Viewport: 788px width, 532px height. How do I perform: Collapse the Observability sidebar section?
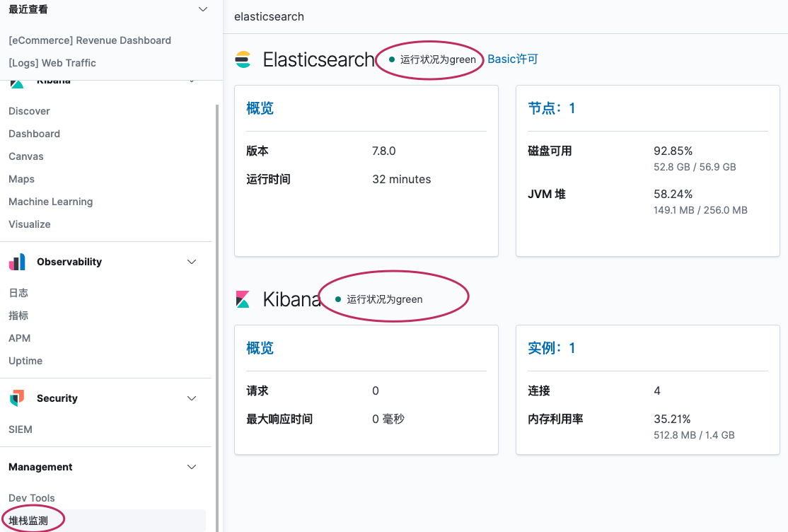(191, 262)
